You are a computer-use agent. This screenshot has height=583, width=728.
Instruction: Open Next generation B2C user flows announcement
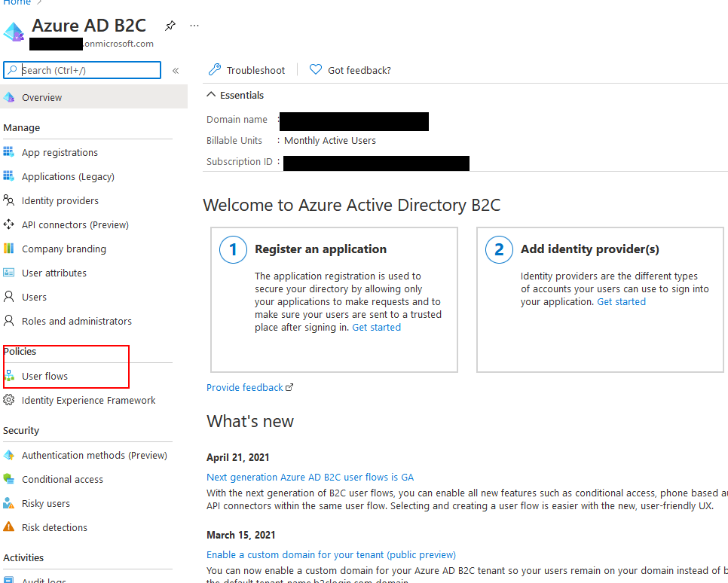310,478
